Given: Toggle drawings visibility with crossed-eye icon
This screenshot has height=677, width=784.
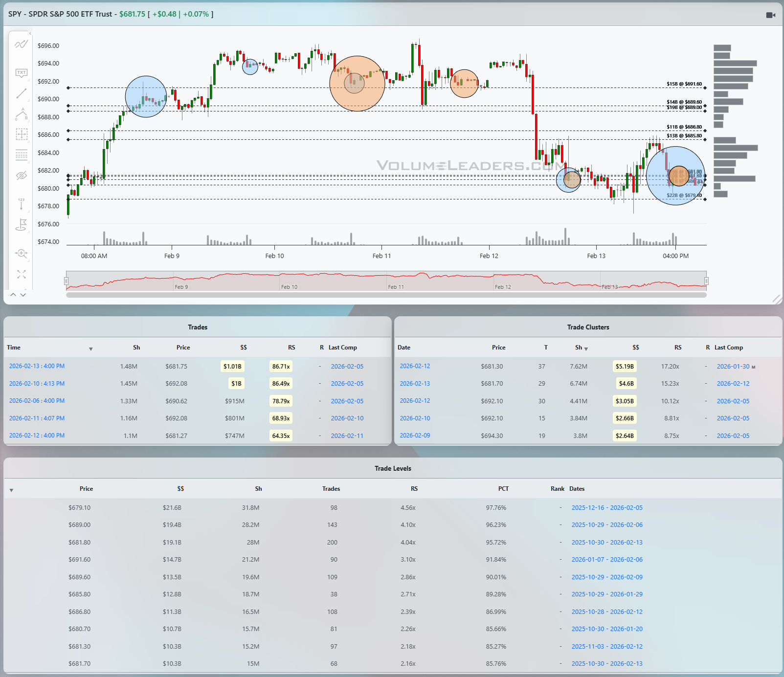Looking at the screenshot, I should [21, 175].
